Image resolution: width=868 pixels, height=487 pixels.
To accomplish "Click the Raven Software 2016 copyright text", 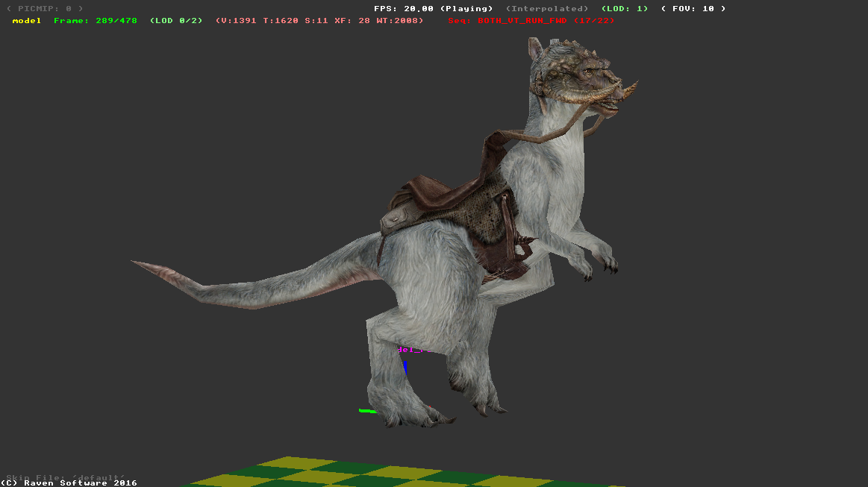I will tap(69, 483).
